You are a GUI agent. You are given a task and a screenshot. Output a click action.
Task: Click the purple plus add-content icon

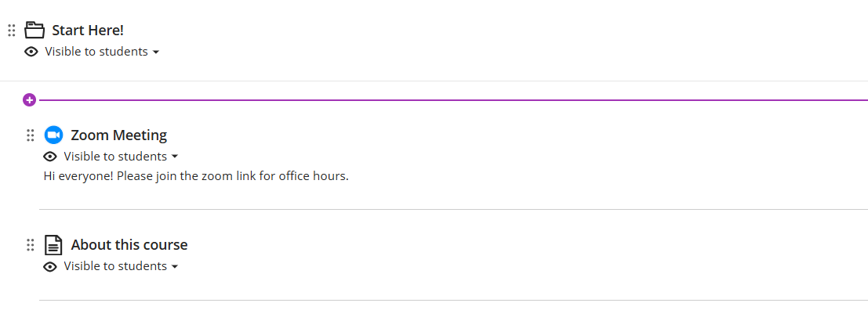point(29,99)
